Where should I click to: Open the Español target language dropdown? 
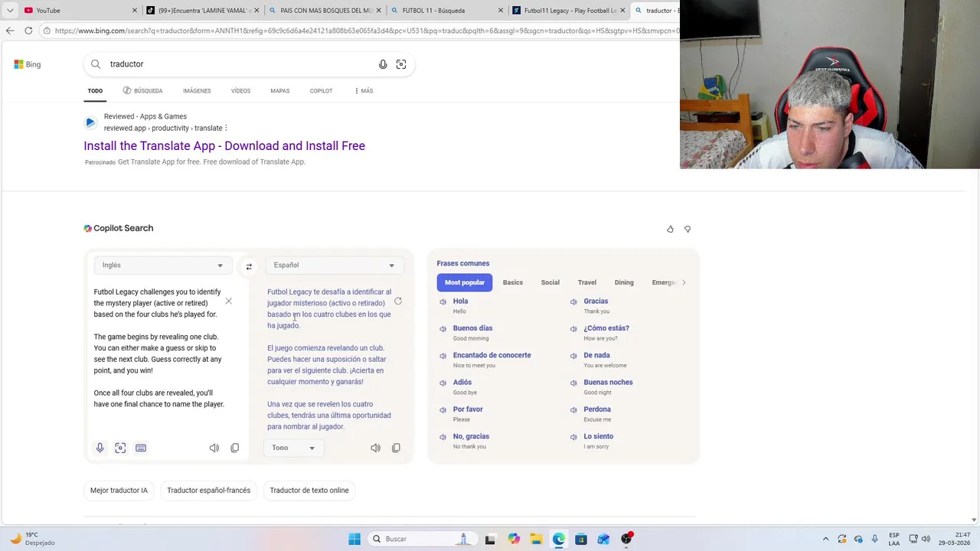coord(335,265)
